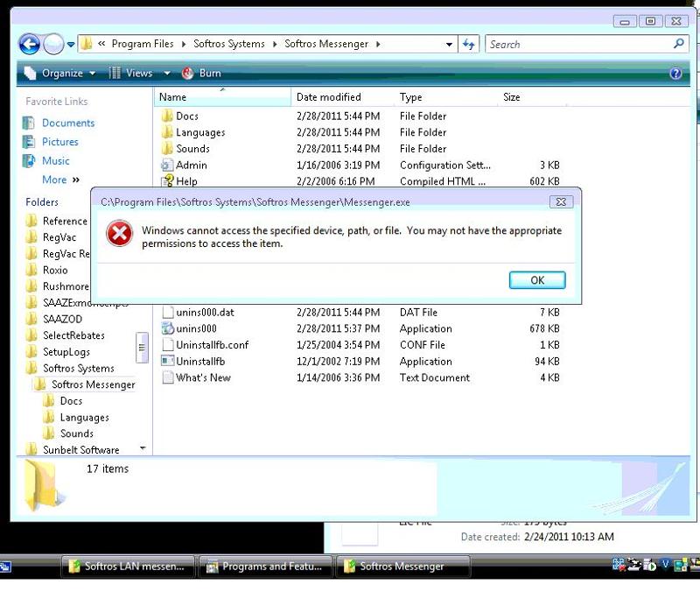Close the Messenger.exe error dialog
Viewport: 700px width, 592px height.
pyautogui.click(x=561, y=202)
